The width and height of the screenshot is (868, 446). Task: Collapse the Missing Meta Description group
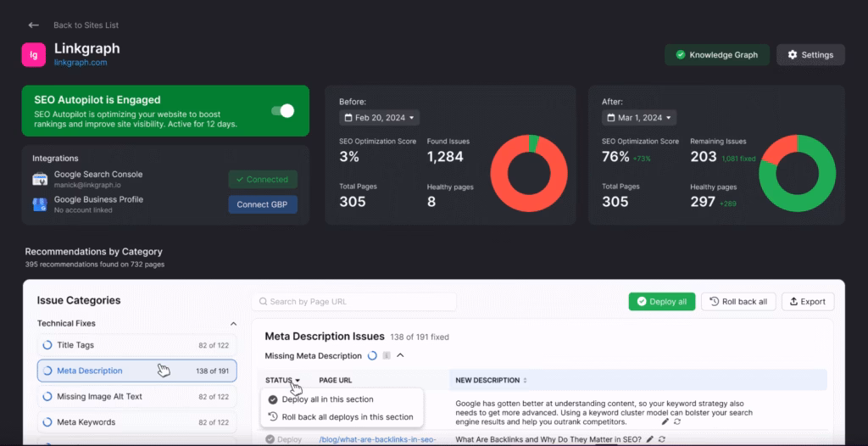coord(400,356)
